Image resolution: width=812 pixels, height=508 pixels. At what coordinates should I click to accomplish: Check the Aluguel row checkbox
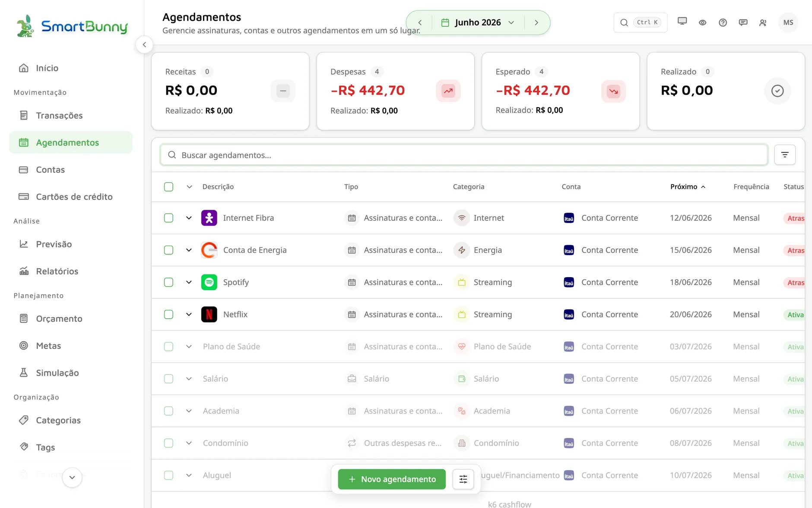168,475
